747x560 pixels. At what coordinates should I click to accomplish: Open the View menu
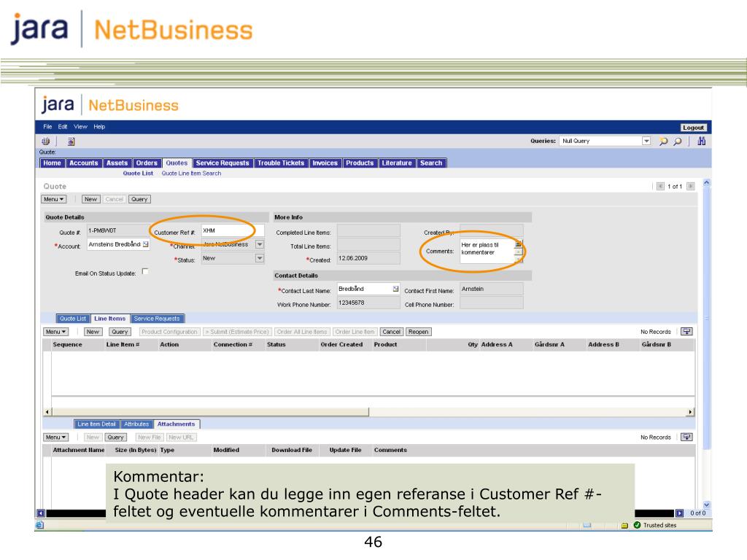click(x=80, y=127)
